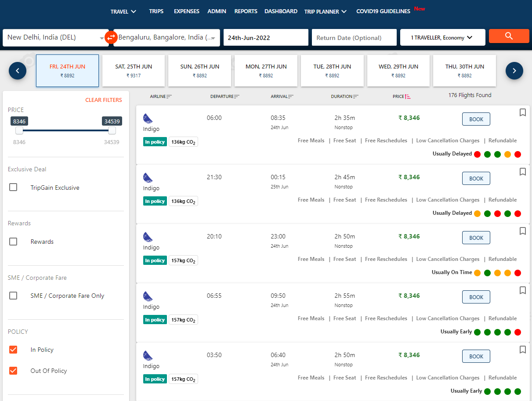Open the TRAVEL dropdown menu

[123, 11]
